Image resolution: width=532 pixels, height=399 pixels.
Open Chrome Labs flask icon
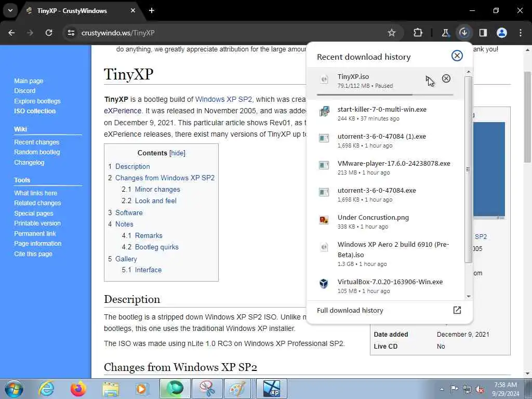click(x=445, y=33)
